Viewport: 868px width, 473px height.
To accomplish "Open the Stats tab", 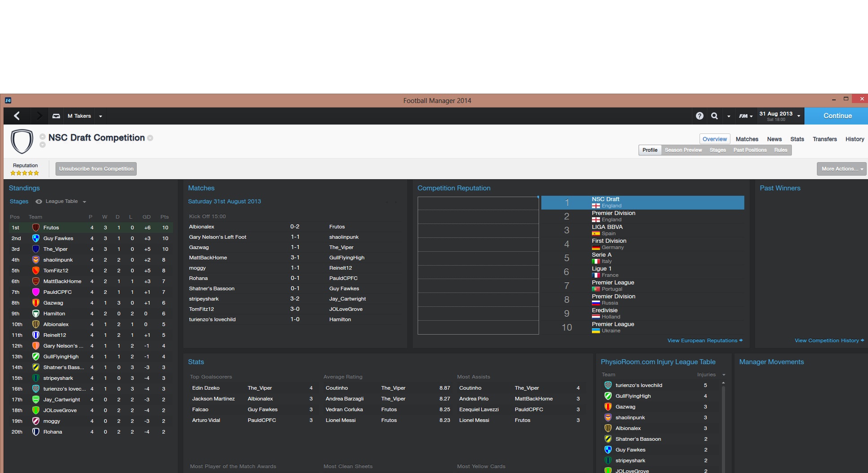I will [797, 139].
